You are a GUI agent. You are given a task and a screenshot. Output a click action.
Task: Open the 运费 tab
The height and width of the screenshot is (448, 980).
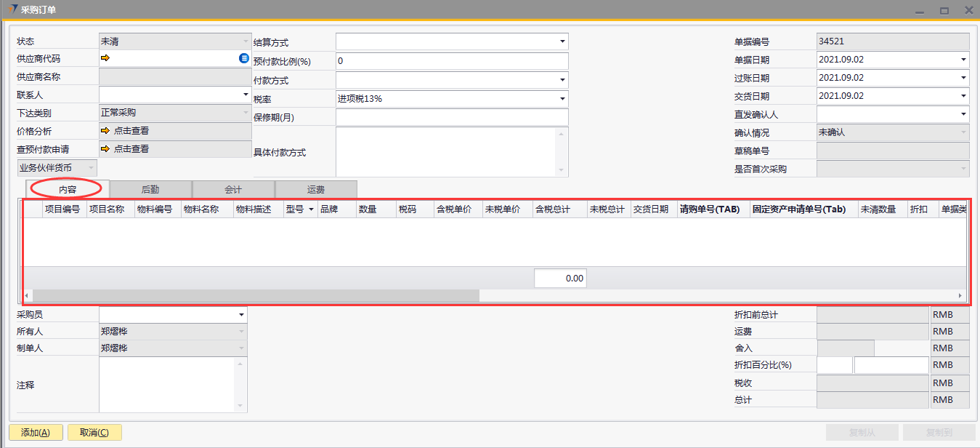tap(316, 189)
